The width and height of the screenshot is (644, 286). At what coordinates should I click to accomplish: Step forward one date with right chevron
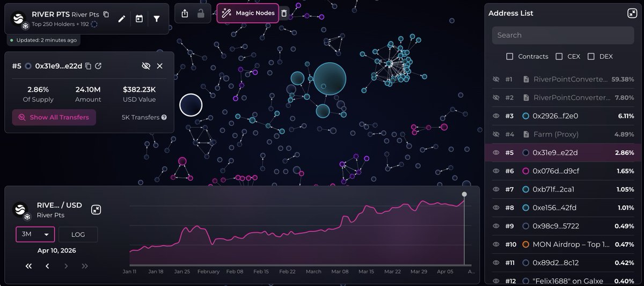tap(66, 266)
